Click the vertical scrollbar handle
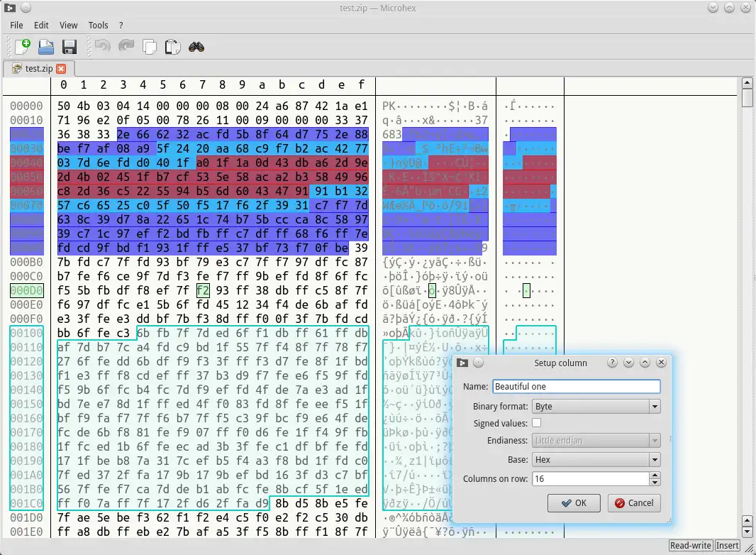 tap(747, 98)
